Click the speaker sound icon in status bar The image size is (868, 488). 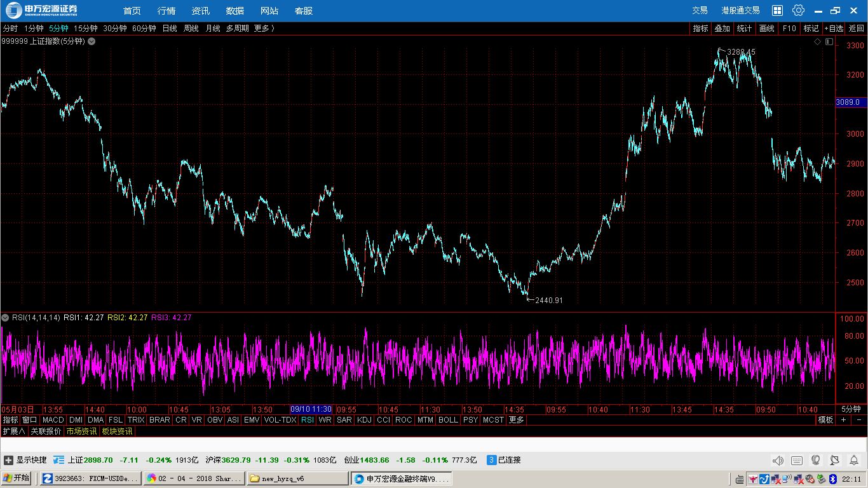coord(778,460)
